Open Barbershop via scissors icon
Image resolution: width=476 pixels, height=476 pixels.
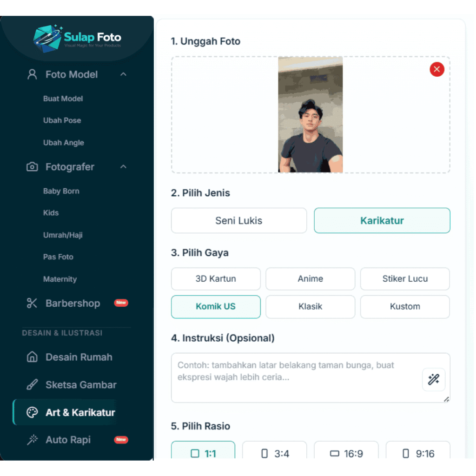(x=32, y=303)
